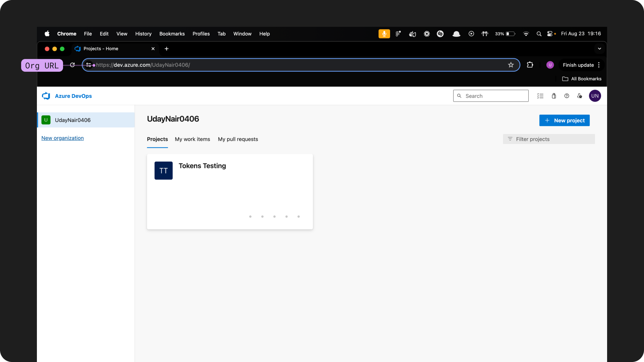
Task: Close the Projects - Home tab
Action: [x=153, y=49]
